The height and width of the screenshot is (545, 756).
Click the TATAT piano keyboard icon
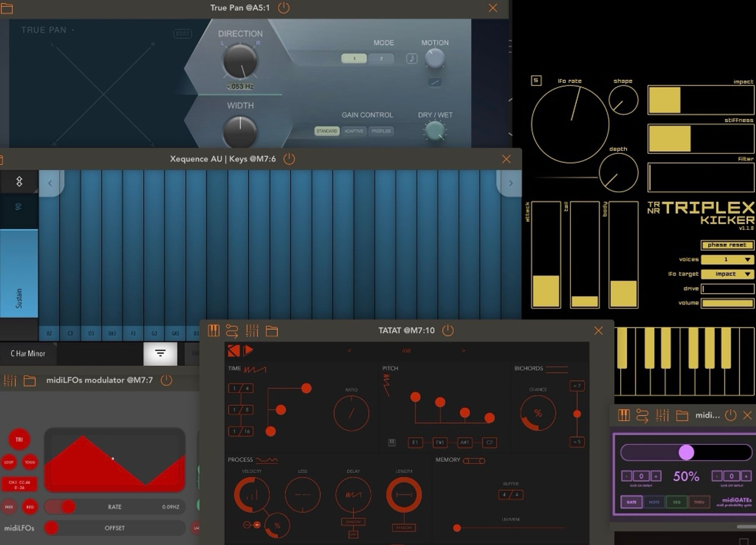(214, 331)
